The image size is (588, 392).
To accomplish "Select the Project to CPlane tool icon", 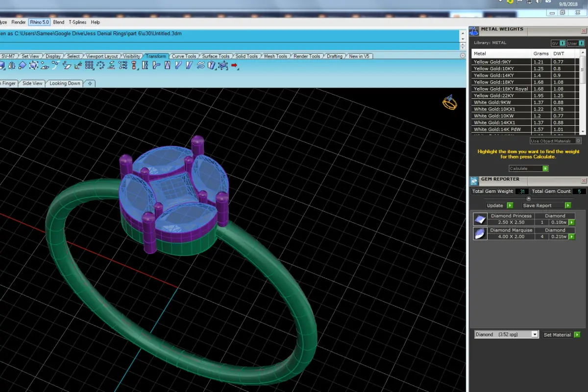I will pos(112,65).
